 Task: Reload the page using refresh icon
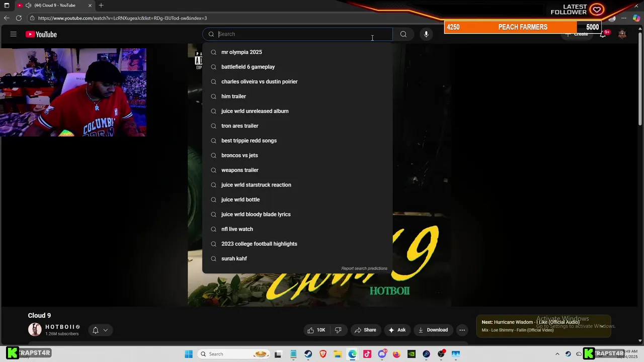(x=19, y=18)
